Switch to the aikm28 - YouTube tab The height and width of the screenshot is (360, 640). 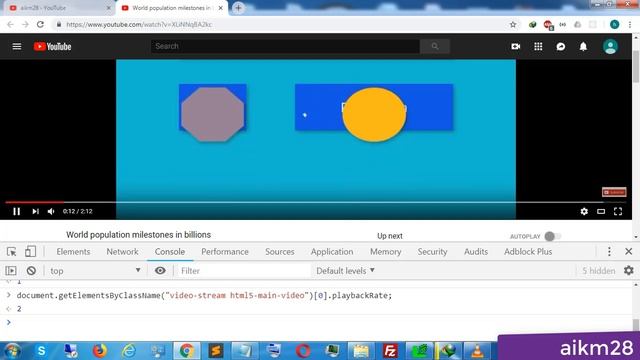tap(59, 8)
